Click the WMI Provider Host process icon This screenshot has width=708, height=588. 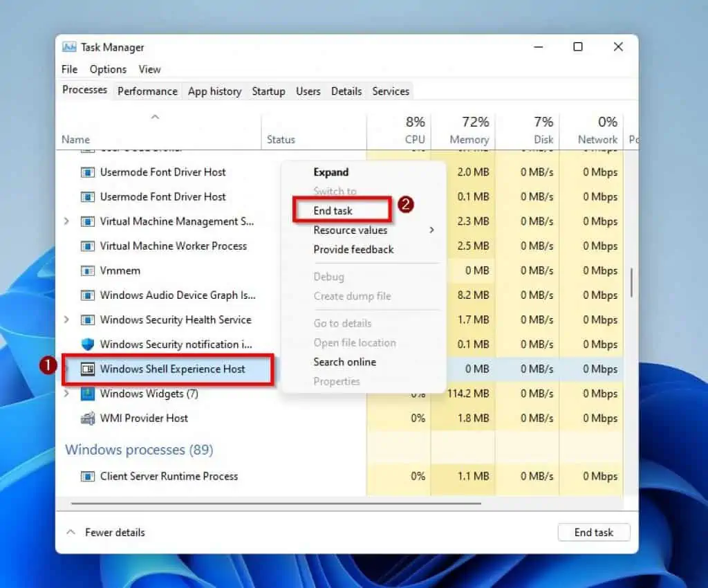[x=88, y=418]
